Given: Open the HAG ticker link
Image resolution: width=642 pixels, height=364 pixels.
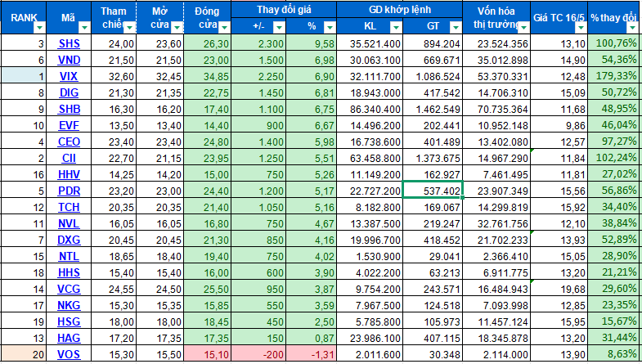Looking at the screenshot, I should coord(69,338).
